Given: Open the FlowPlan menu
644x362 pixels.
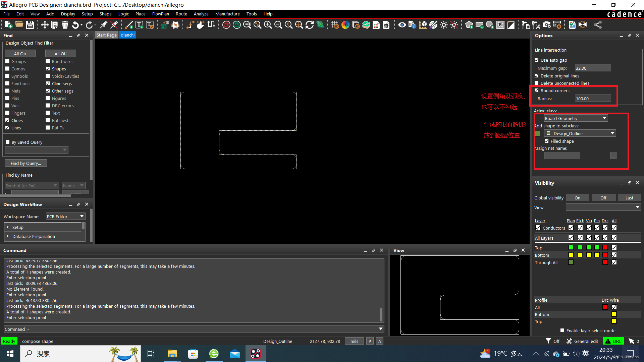Looking at the screenshot, I should (x=160, y=14).
